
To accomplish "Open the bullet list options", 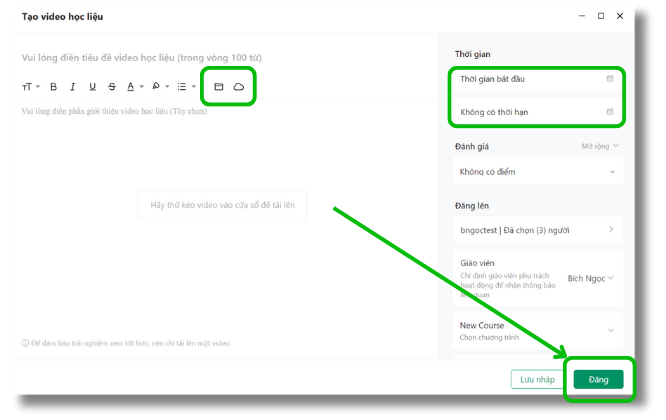I will click(x=185, y=87).
